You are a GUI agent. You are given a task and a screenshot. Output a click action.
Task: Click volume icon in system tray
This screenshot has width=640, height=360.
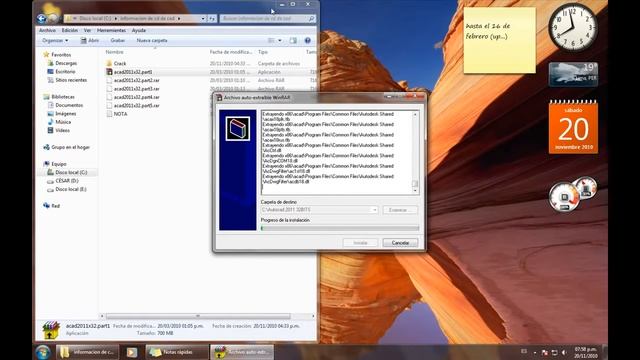point(564,352)
